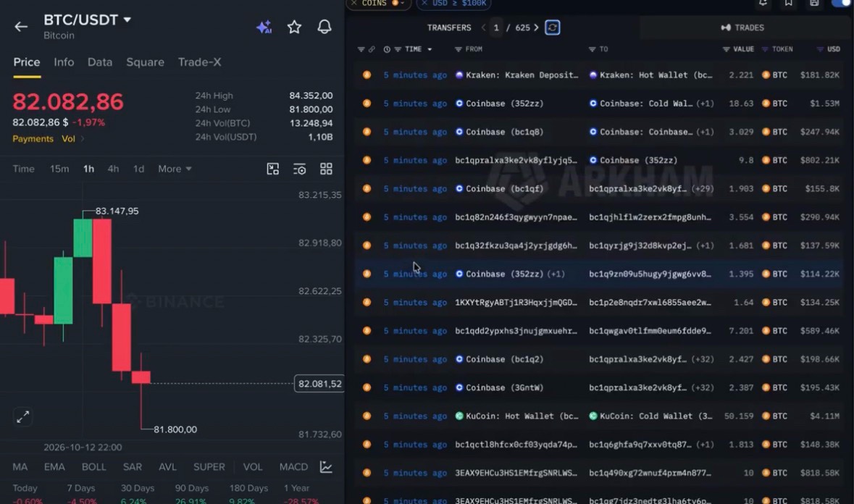
Task: Toggle the BOLL indicator
Action: 93,466
